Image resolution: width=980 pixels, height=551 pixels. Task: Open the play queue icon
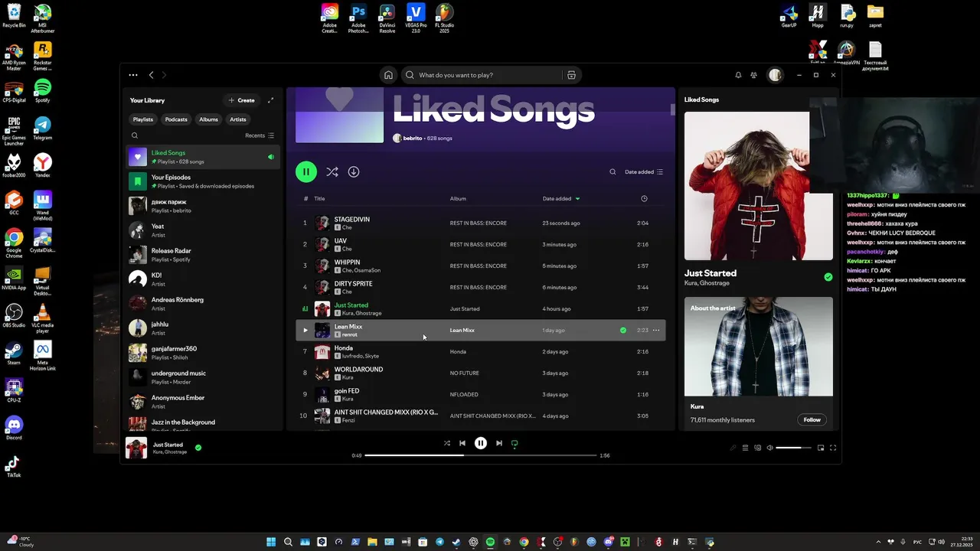tap(745, 448)
